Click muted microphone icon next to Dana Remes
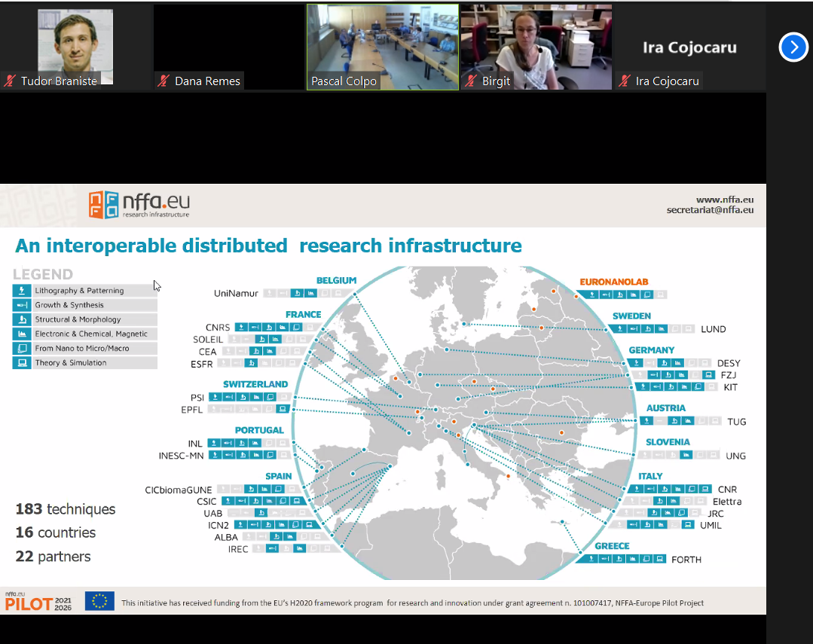813x644 pixels. pyautogui.click(x=164, y=81)
